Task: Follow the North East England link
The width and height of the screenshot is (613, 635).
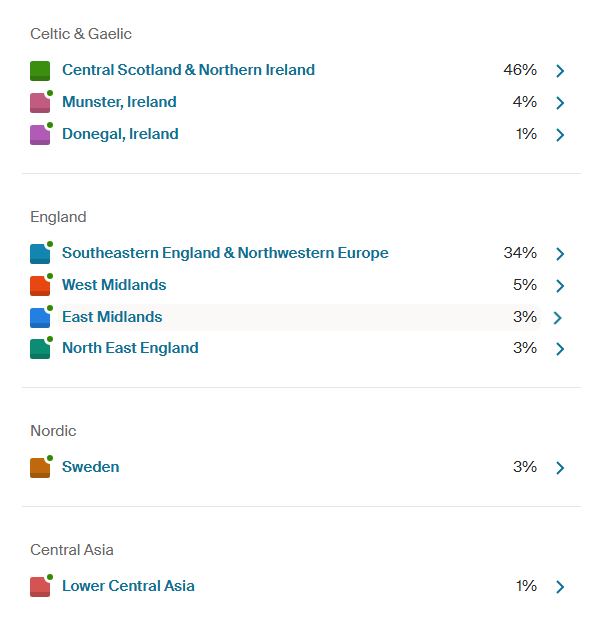Action: pyautogui.click(x=130, y=348)
